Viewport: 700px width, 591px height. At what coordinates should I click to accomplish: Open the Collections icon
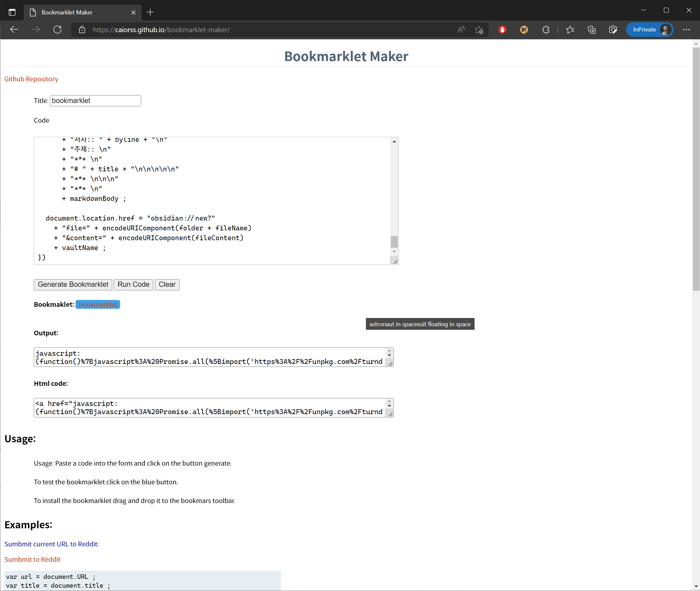point(591,30)
